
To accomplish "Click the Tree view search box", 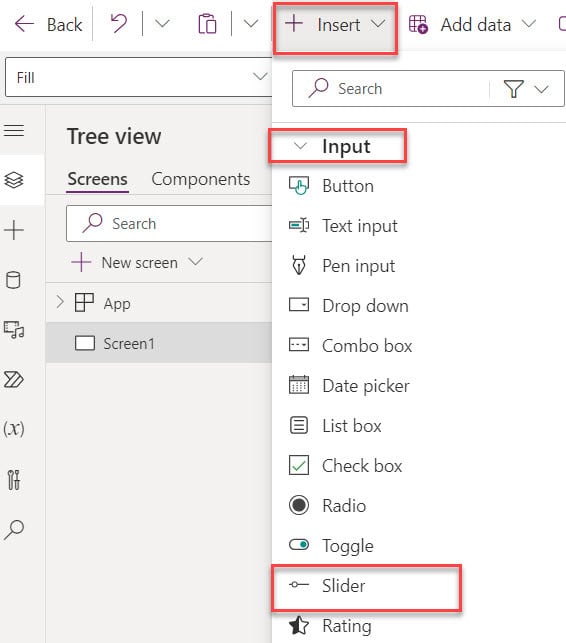I will (x=169, y=223).
